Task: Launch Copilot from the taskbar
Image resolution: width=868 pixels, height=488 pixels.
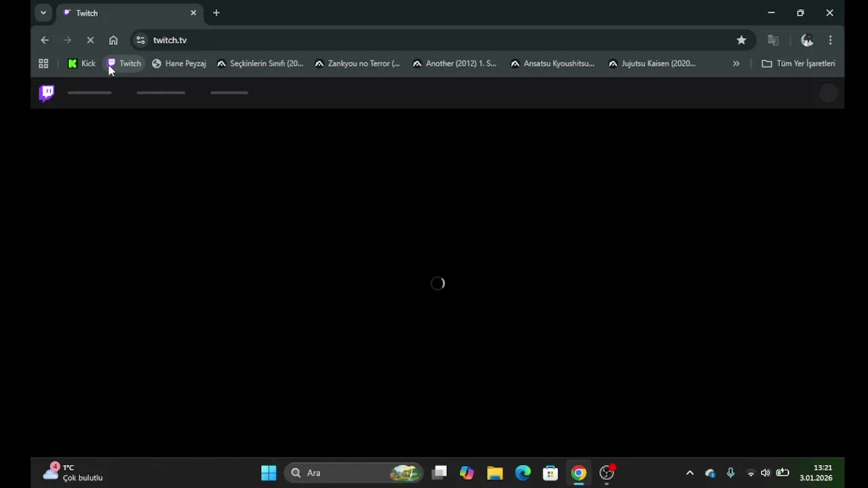Action: 467,473
